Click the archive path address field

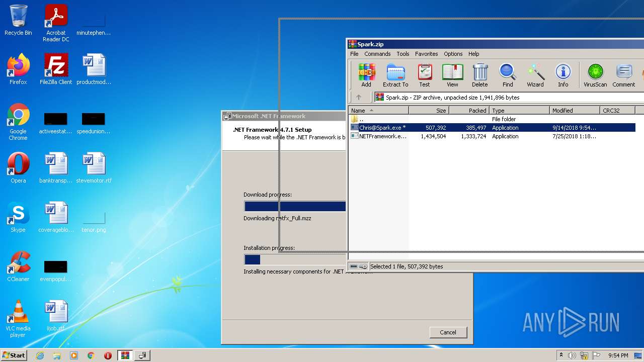point(509,98)
